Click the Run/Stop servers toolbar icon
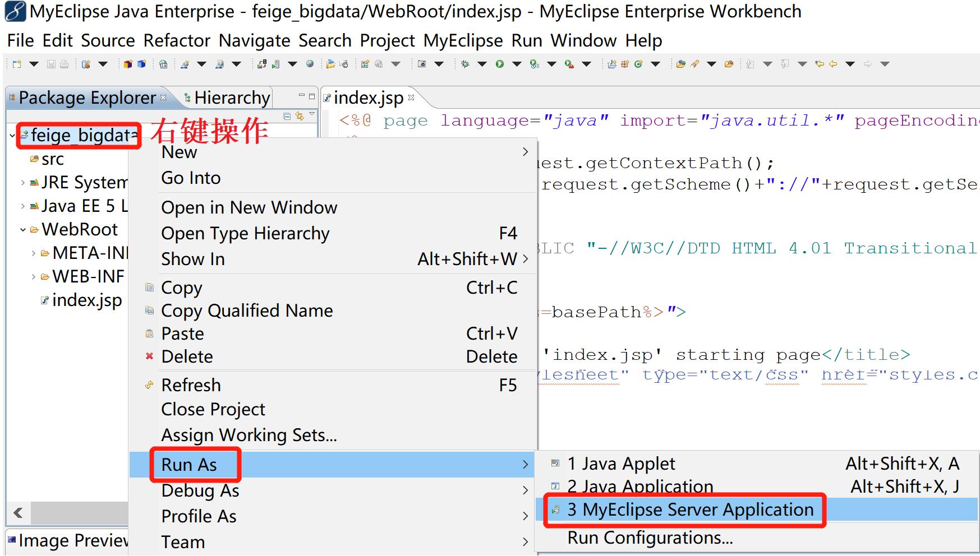Viewport: 980px width, 556px height. click(275, 64)
